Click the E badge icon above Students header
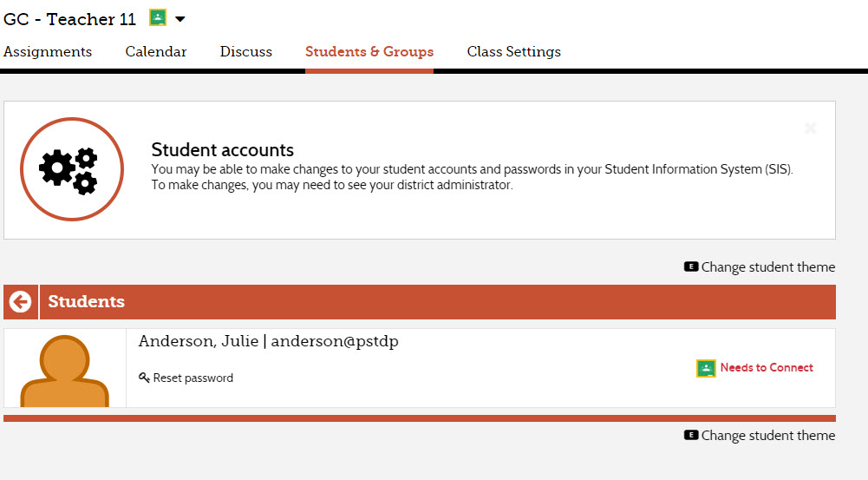The width and height of the screenshot is (868, 480). 691,267
